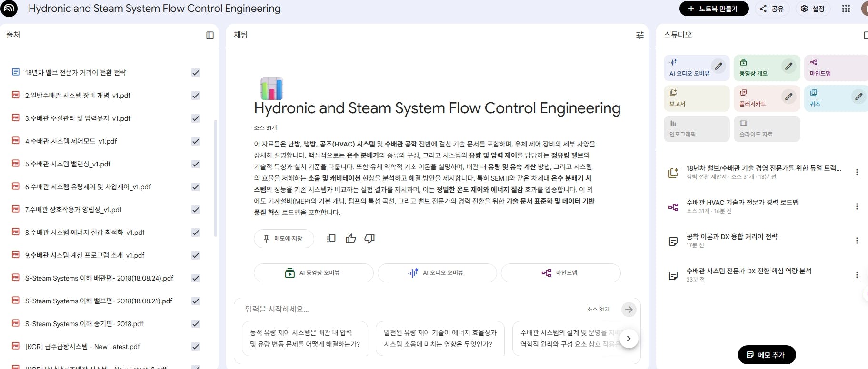Show next suggested questions
This screenshot has width=868, height=369.
629,339
